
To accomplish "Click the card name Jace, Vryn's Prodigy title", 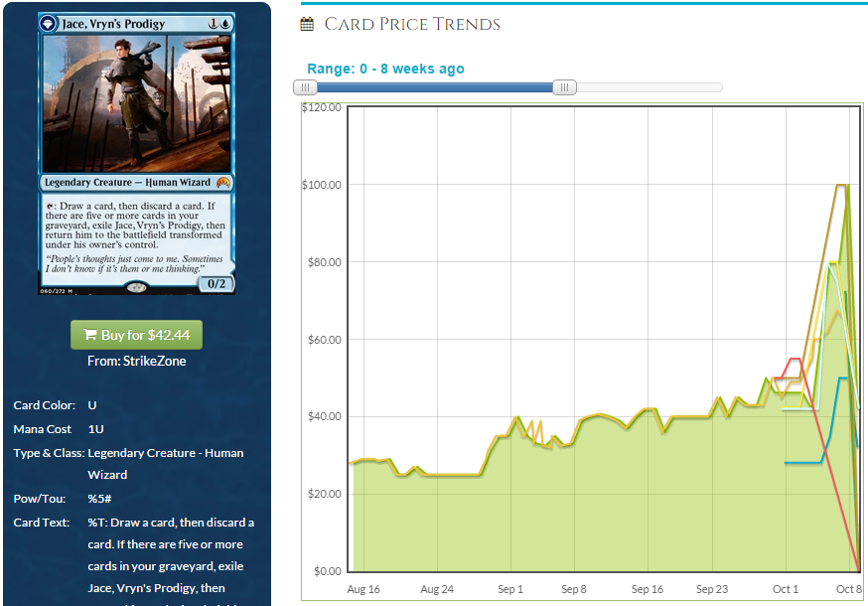I will pyautogui.click(x=113, y=24).
